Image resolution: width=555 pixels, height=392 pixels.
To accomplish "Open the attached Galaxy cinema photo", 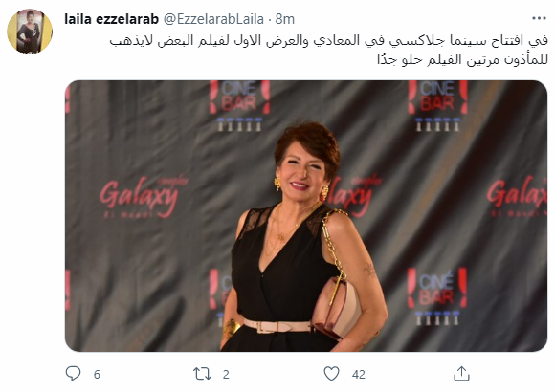I will coord(306,216).
